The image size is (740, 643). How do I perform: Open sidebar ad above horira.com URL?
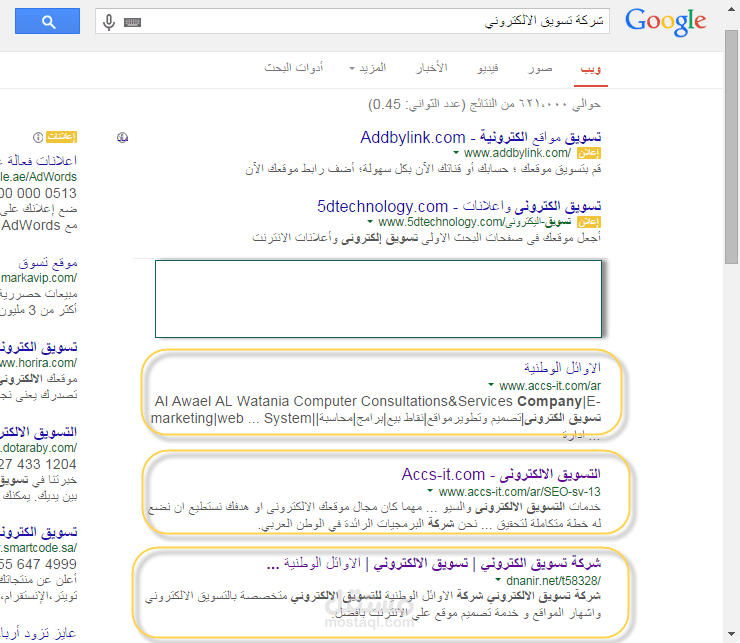(39, 347)
